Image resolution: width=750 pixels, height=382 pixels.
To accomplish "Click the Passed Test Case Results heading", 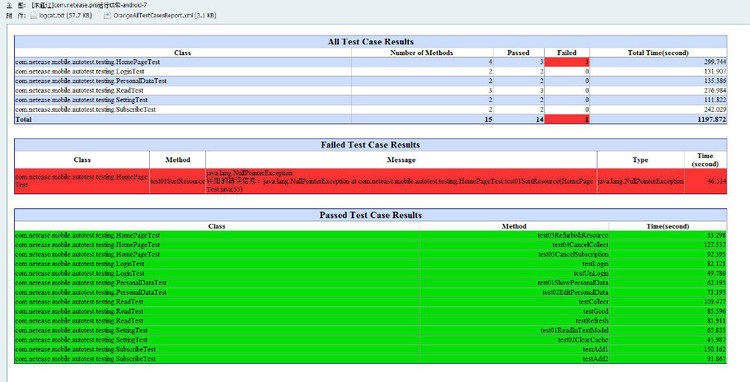I will point(371,215).
